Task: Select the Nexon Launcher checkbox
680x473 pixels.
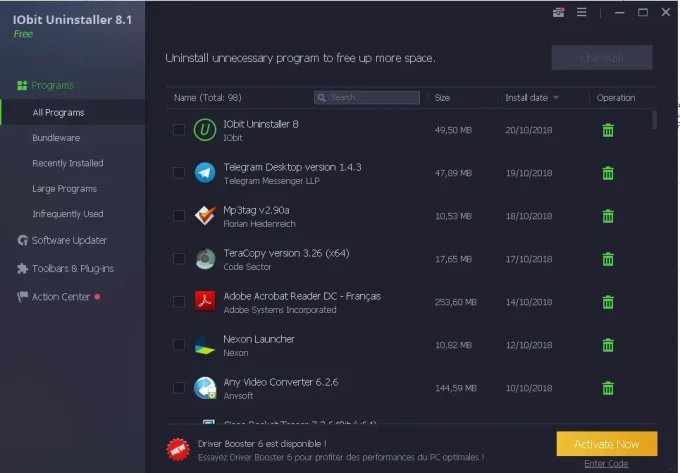Action: point(179,345)
